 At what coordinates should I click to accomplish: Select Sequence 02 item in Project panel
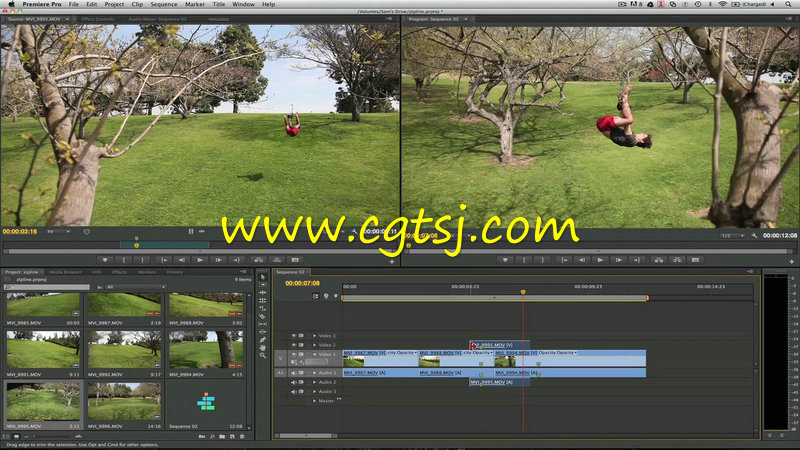point(206,403)
